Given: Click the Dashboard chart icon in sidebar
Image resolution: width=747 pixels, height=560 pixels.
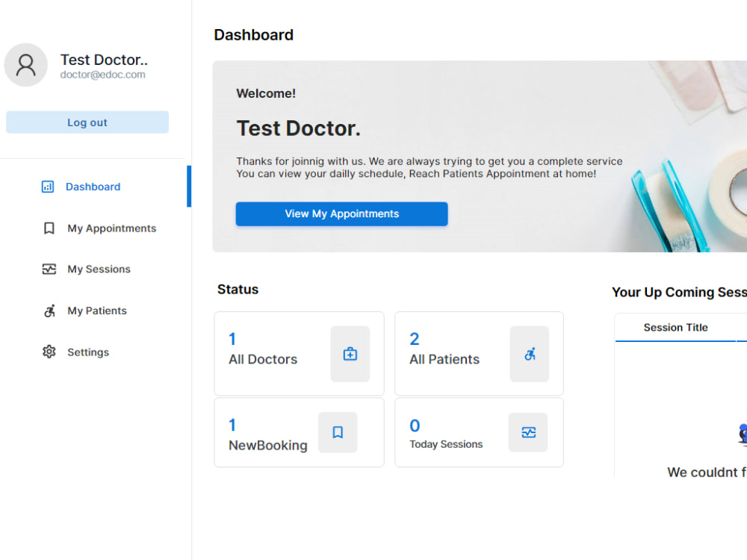Looking at the screenshot, I should 48,187.
